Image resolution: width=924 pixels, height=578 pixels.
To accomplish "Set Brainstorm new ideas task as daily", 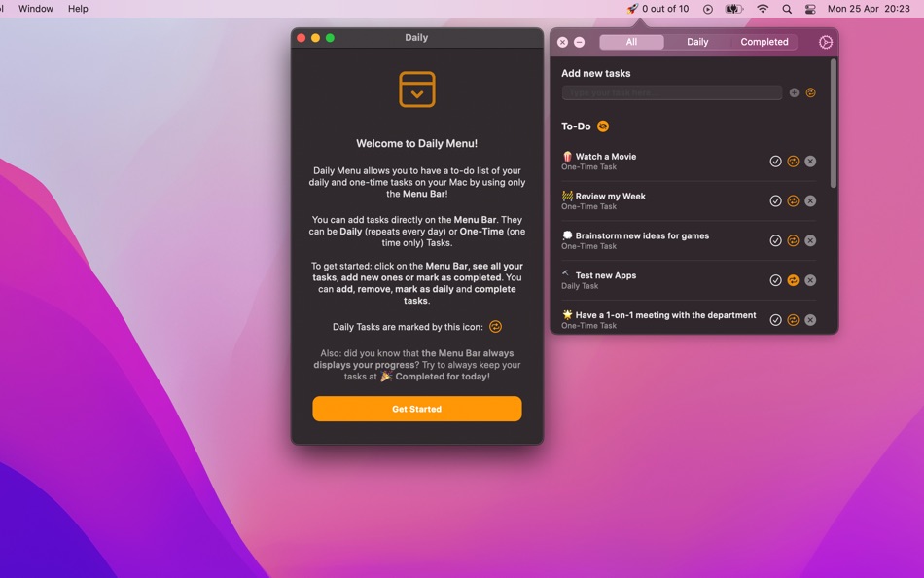I will click(x=793, y=240).
